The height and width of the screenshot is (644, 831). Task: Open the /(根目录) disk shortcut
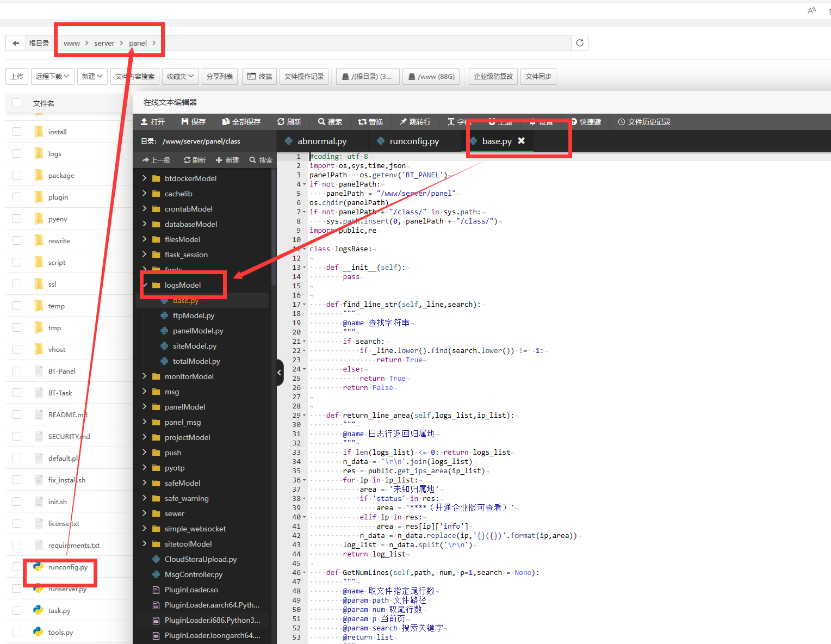tap(368, 76)
